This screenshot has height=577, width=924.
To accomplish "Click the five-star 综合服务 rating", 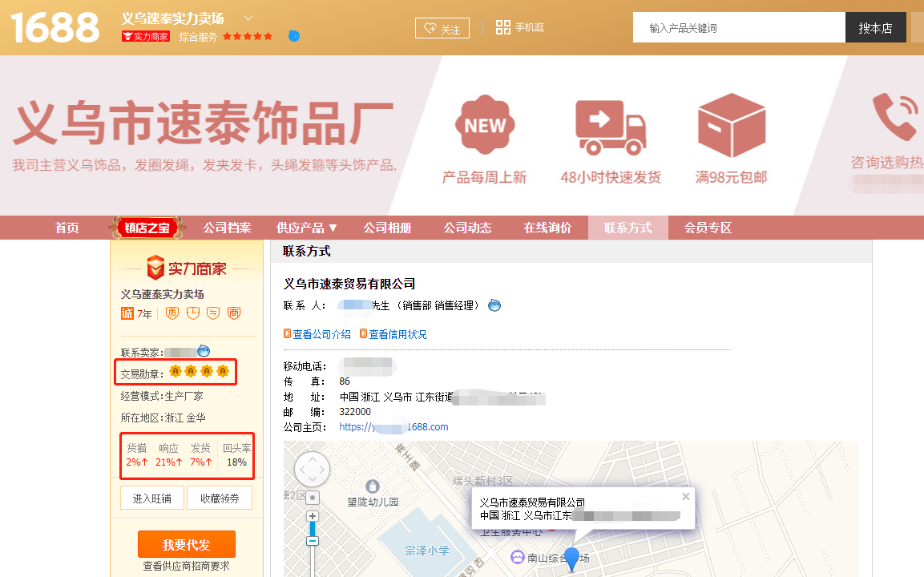I will click(248, 37).
